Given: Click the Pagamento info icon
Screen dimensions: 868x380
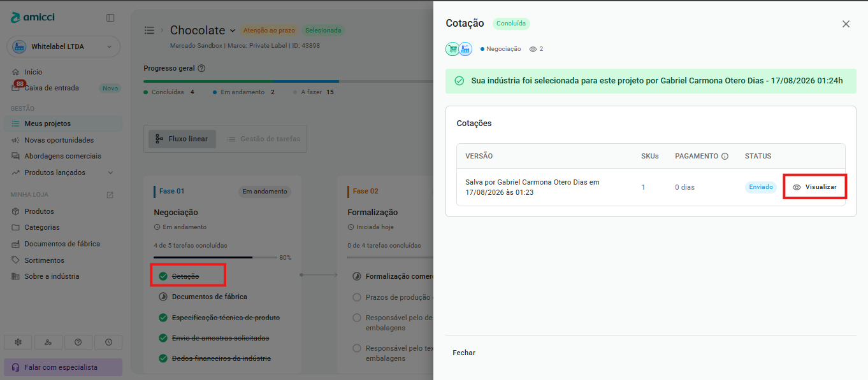Looking at the screenshot, I should click(x=725, y=156).
